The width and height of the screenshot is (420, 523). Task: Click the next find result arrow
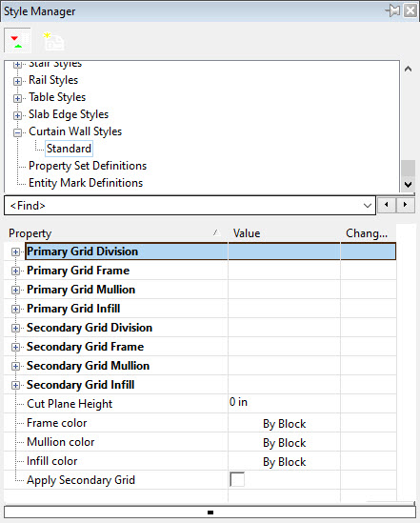406,205
